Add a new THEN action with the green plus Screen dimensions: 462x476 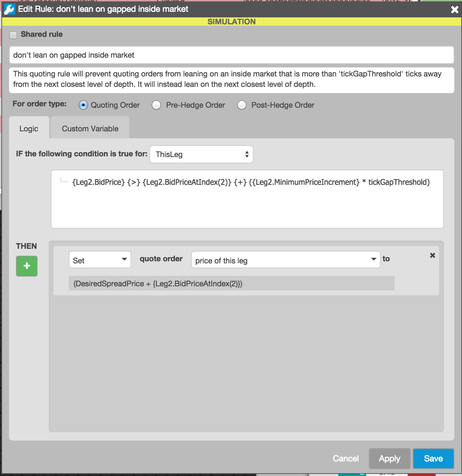tap(27, 266)
